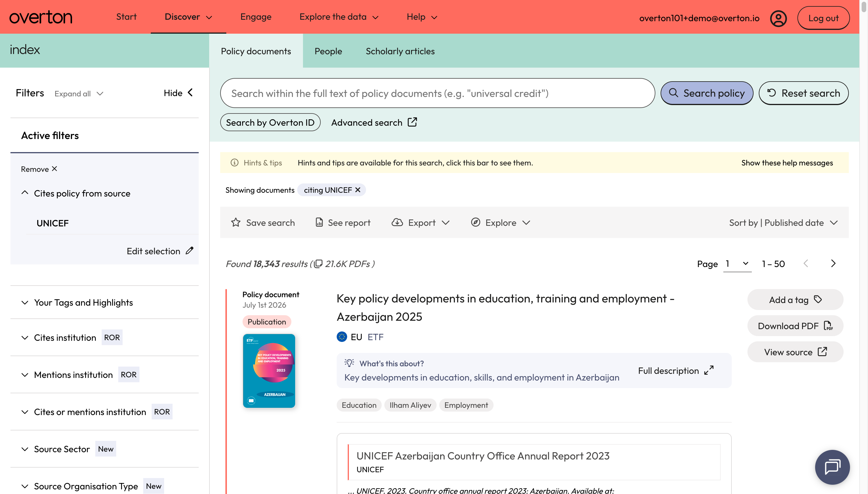This screenshot has width=868, height=494.
Task: Select the Policy documents tab
Action: 256,51
